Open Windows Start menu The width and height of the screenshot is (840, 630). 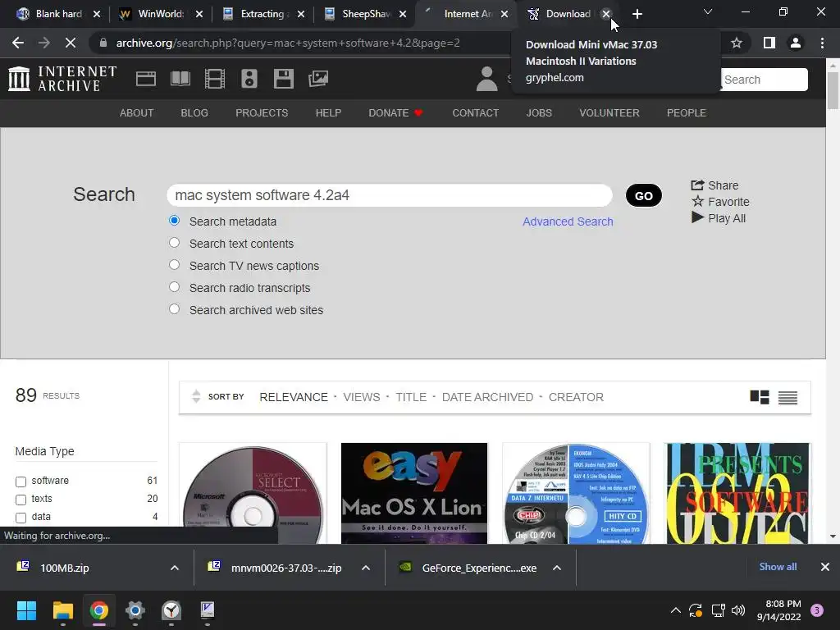[x=26, y=610]
